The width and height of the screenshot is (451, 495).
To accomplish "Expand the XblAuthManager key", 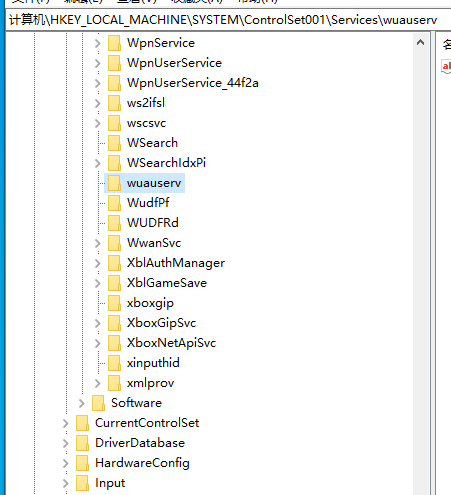I will (98, 263).
